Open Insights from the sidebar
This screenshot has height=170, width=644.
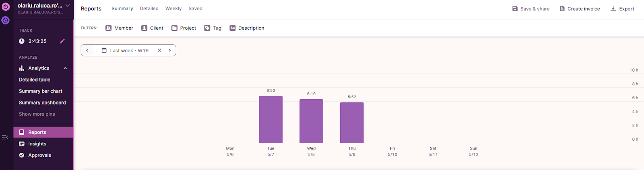click(x=37, y=144)
